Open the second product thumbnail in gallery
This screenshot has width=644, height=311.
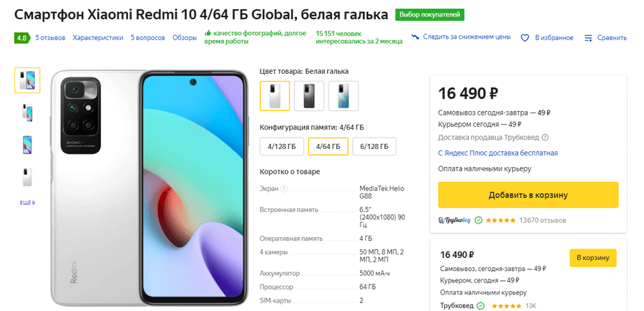point(27,113)
